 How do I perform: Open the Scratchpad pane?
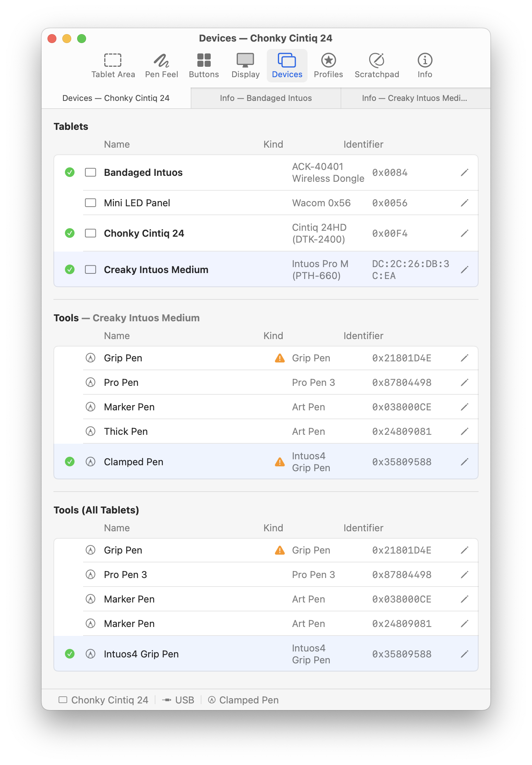click(377, 66)
